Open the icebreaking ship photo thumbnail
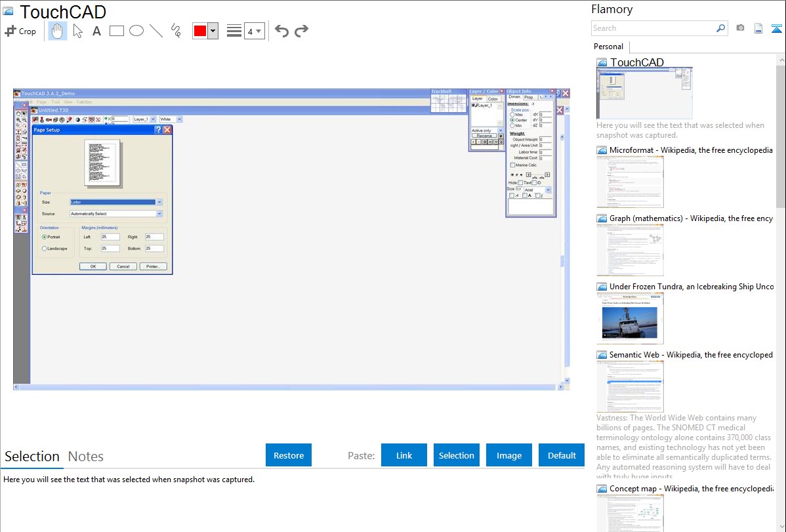 tap(630, 318)
